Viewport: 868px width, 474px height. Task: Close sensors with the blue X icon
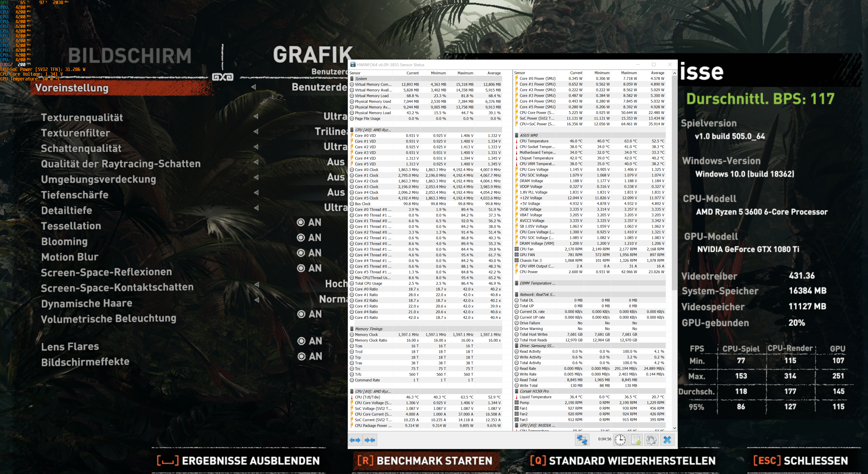[x=667, y=440]
